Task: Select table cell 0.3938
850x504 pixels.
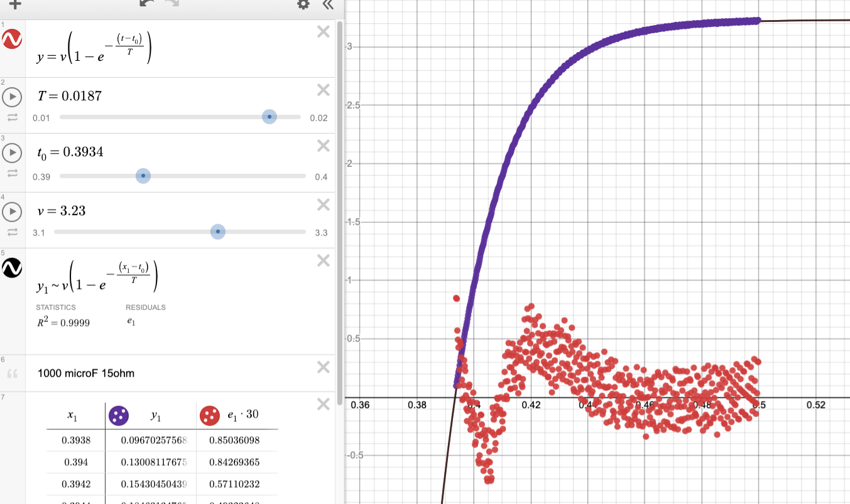Action: 76,440
